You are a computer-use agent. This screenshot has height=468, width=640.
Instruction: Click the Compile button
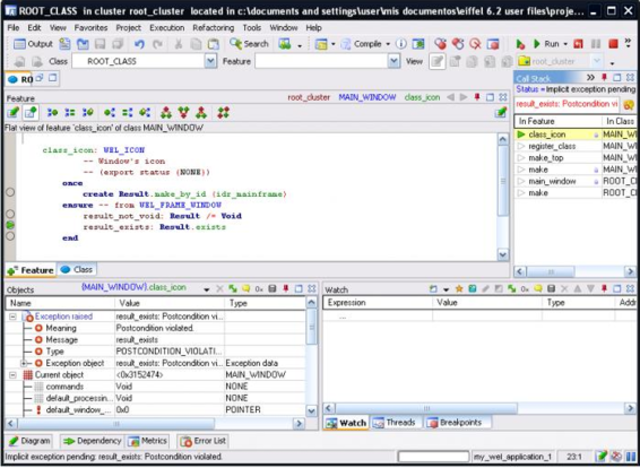coord(362,44)
